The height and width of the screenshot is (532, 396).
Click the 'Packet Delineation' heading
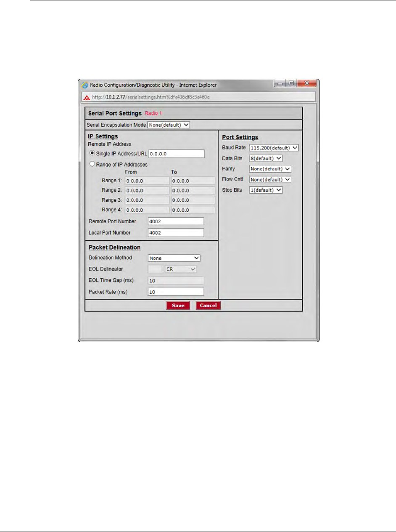click(x=114, y=247)
